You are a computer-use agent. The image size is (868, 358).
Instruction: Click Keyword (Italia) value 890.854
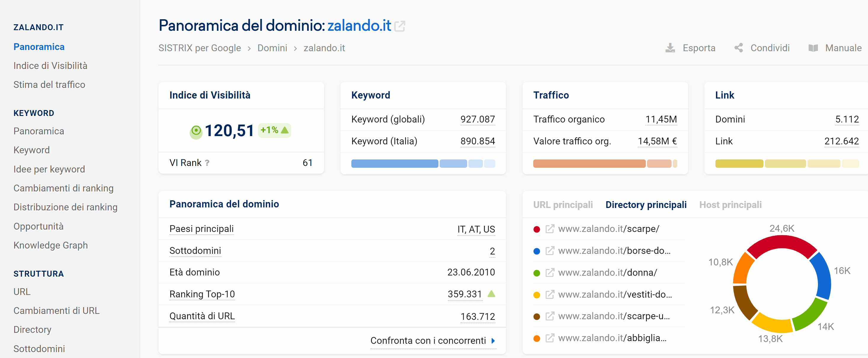click(x=478, y=141)
